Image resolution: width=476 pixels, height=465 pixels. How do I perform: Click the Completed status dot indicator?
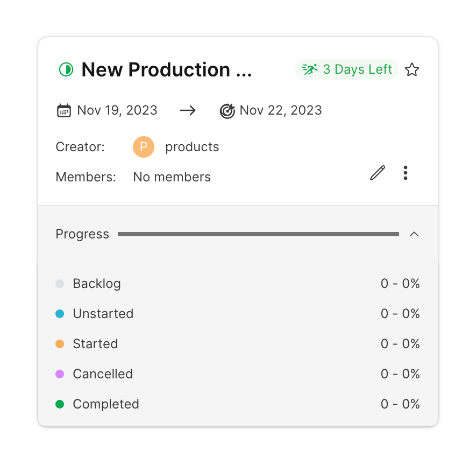(x=60, y=404)
